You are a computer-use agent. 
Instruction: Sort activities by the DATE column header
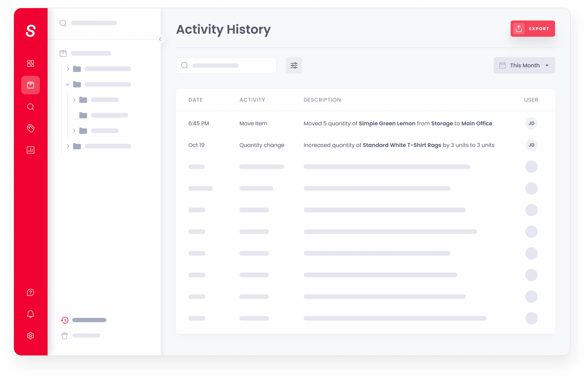pyautogui.click(x=195, y=100)
